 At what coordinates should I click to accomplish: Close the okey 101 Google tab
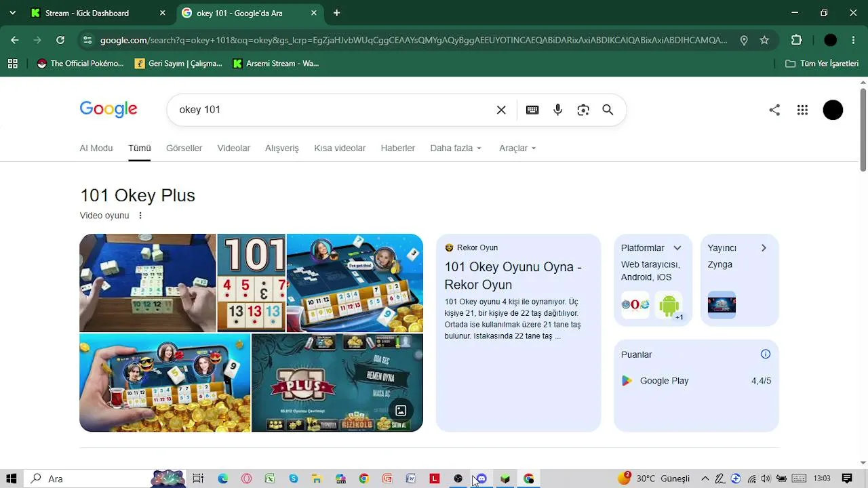313,13
